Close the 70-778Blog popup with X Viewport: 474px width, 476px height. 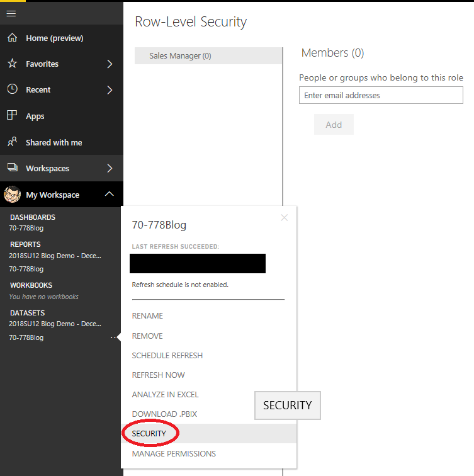click(285, 218)
